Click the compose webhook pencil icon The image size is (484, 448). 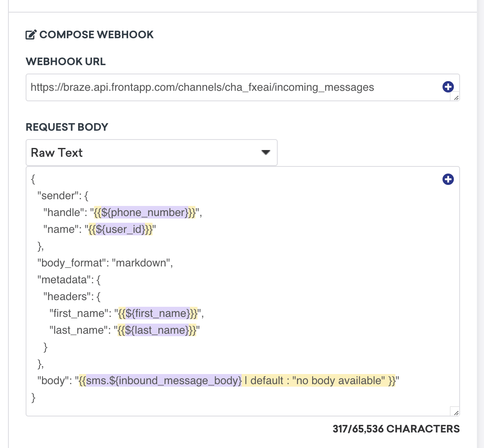[31, 34]
